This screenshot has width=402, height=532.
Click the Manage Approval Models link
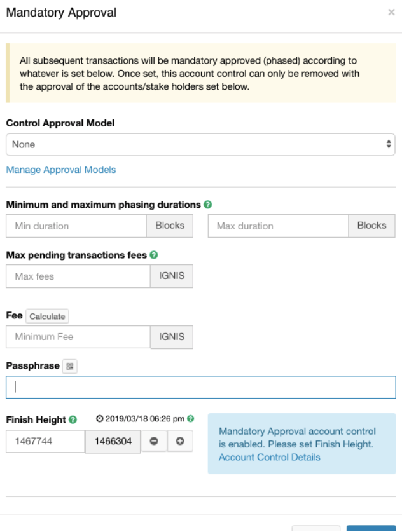point(60,170)
